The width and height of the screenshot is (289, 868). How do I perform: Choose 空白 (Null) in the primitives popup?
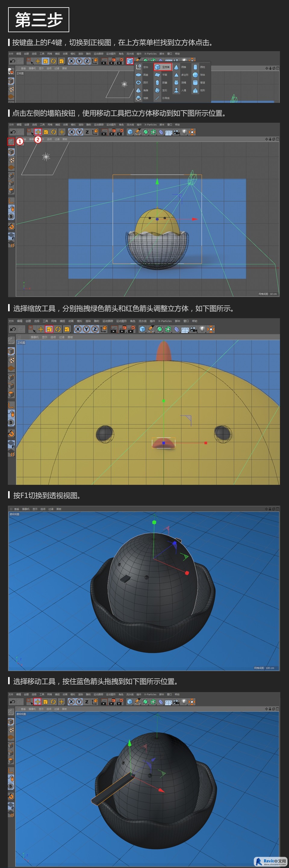click(x=142, y=67)
